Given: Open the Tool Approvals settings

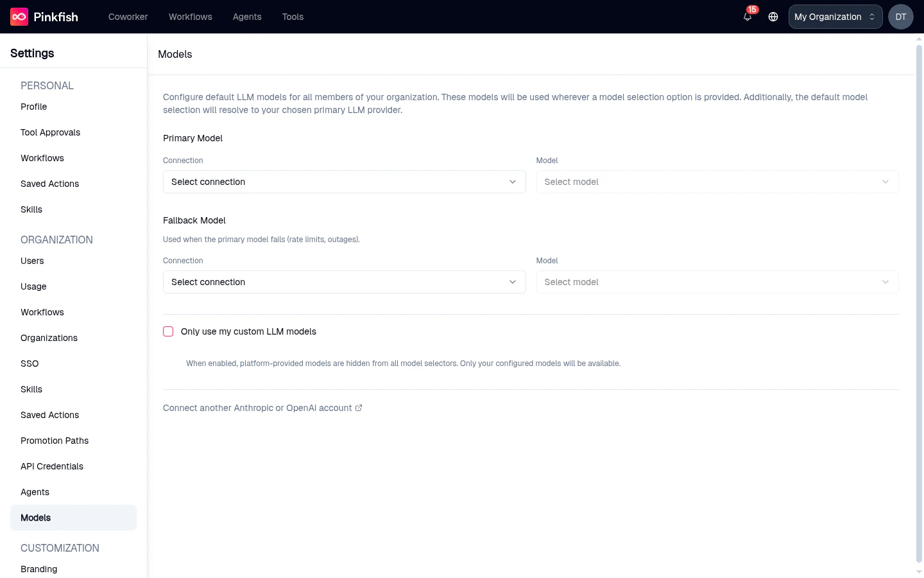Looking at the screenshot, I should click(50, 132).
